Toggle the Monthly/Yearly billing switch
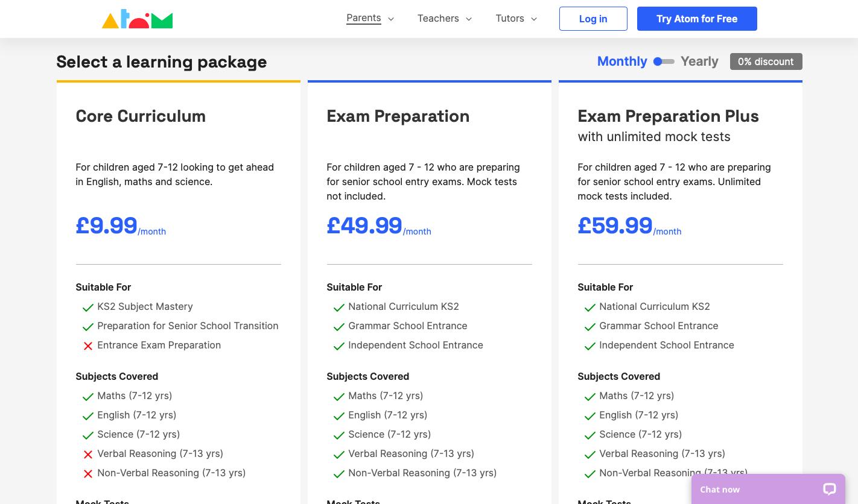This screenshot has width=858, height=504. pyautogui.click(x=664, y=61)
